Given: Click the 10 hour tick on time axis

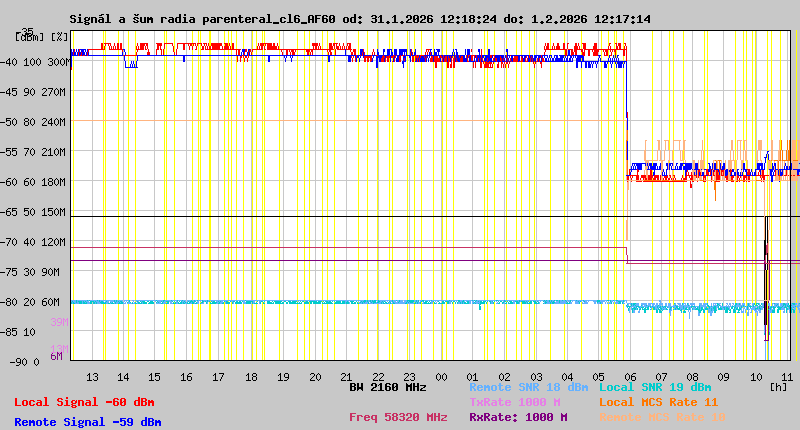Looking at the screenshot, I should tap(757, 376).
